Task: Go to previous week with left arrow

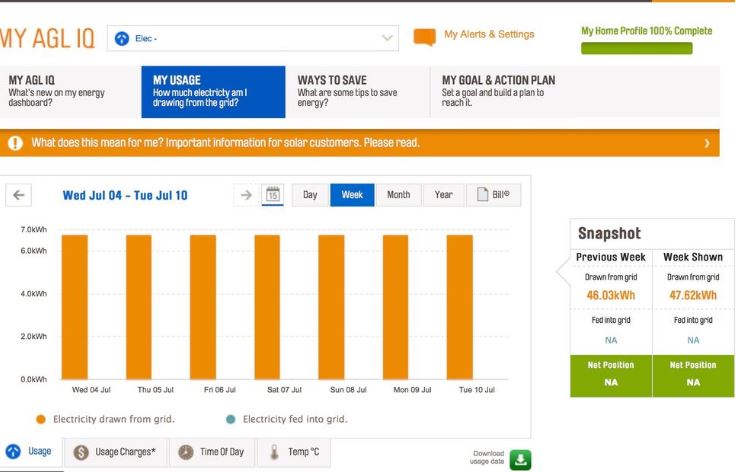Action: click(21, 195)
